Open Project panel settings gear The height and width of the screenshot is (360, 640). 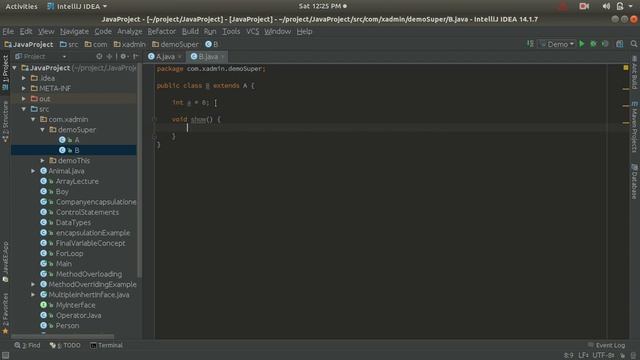[123, 57]
